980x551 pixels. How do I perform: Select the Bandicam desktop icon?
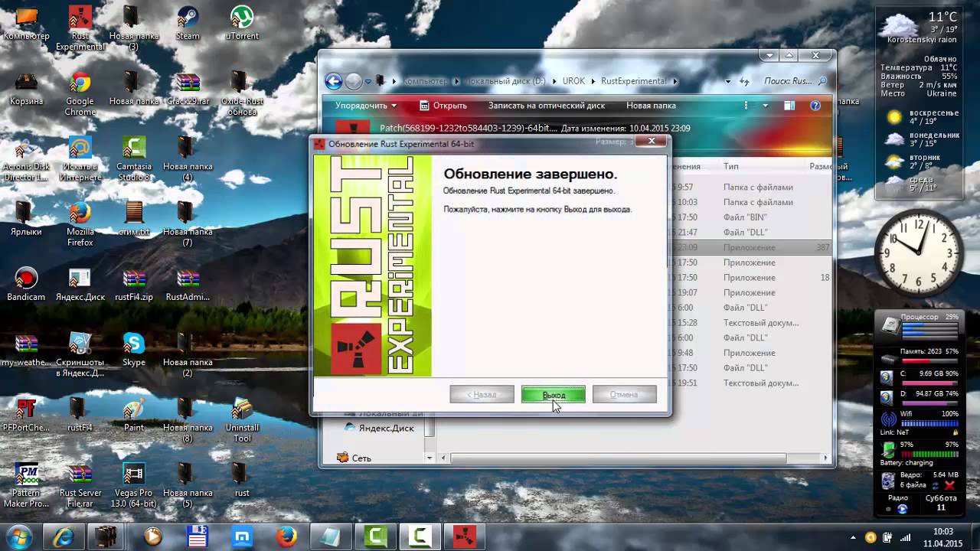pos(26,285)
